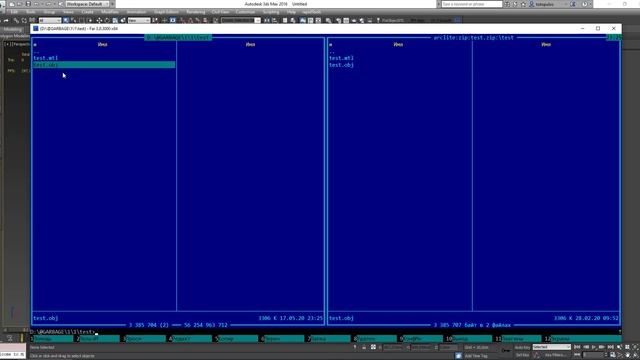Click Unlink Selection icon
The image size is (640, 360).
coord(24,20)
